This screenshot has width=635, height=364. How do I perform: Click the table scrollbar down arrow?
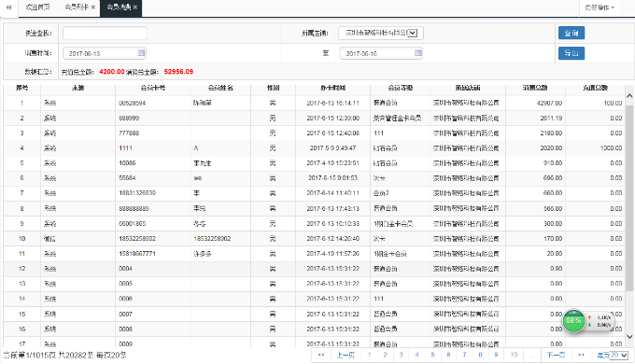(x=629, y=336)
